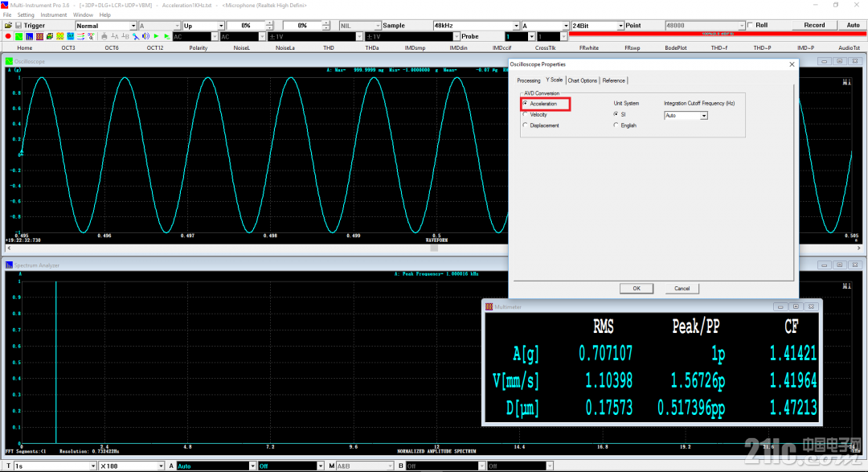Increase the first trigger level percentage stepper
868x472 pixels.
coord(269,23)
